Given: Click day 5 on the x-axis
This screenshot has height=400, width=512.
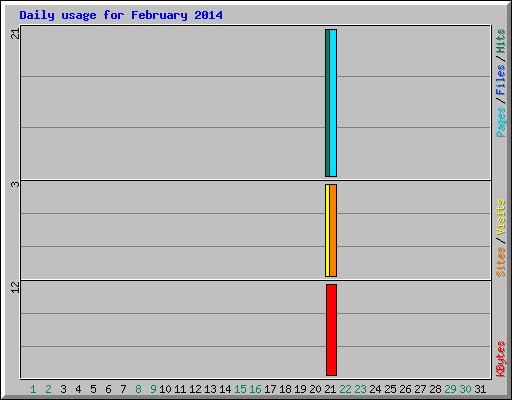Looking at the screenshot, I should (x=93, y=389).
